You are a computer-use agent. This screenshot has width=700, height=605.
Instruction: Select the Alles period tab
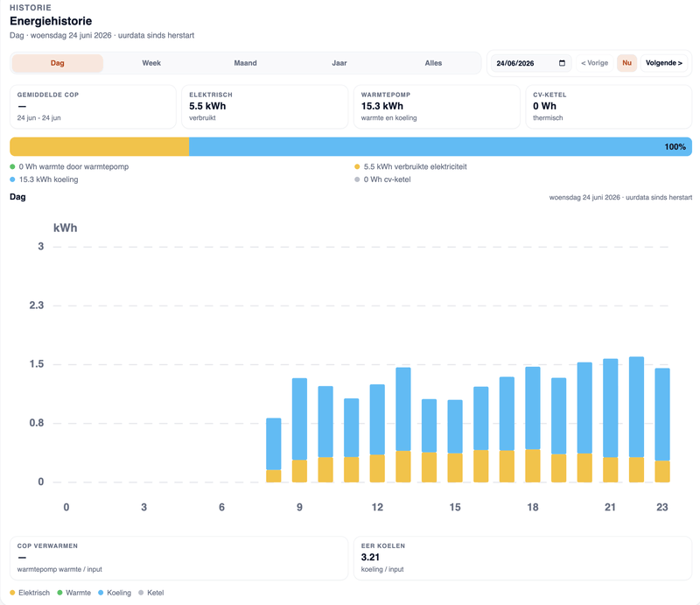pyautogui.click(x=433, y=63)
